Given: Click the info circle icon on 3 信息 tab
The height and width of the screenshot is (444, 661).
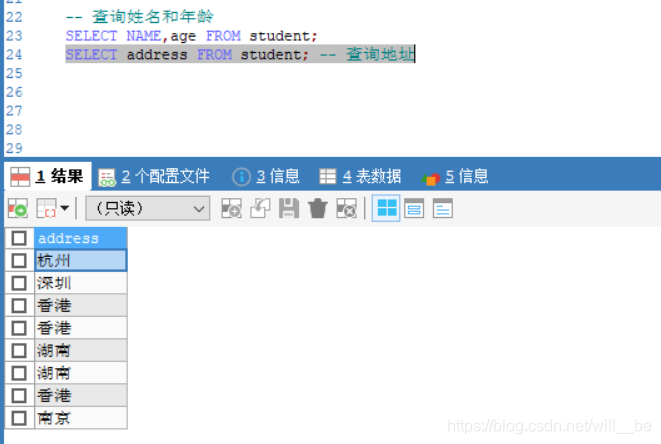Looking at the screenshot, I should [241, 177].
